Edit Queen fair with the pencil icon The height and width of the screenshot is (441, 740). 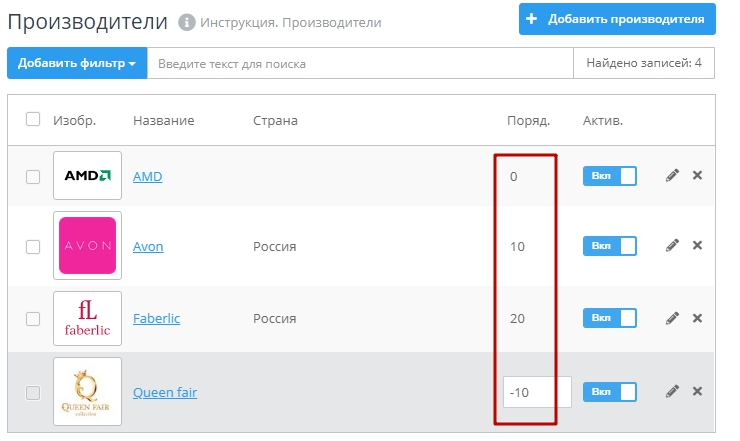pyautogui.click(x=672, y=392)
